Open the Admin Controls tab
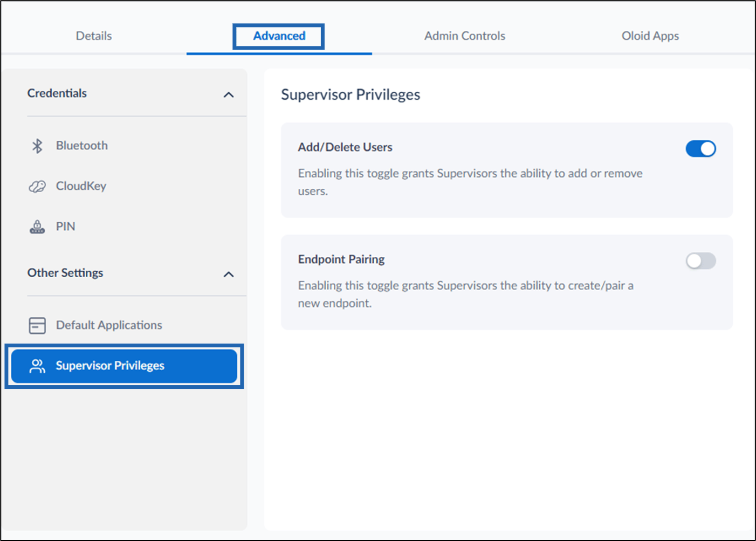The height and width of the screenshot is (541, 756). [x=465, y=36]
